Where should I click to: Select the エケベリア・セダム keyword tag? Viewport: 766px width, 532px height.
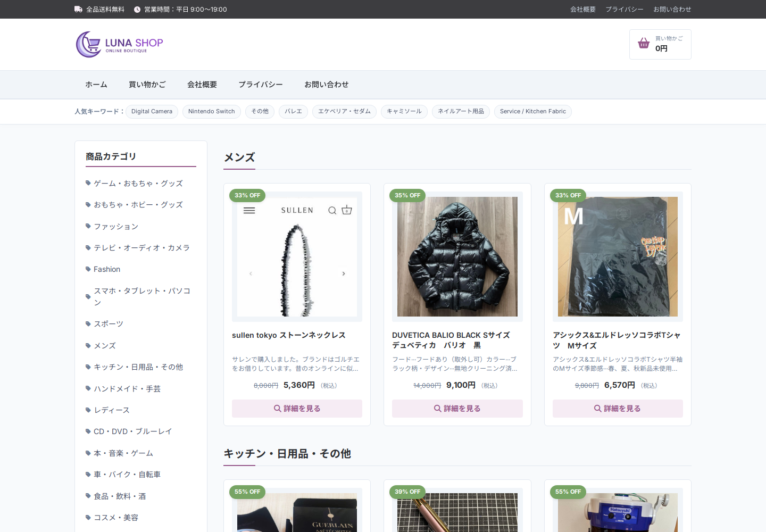point(344,111)
